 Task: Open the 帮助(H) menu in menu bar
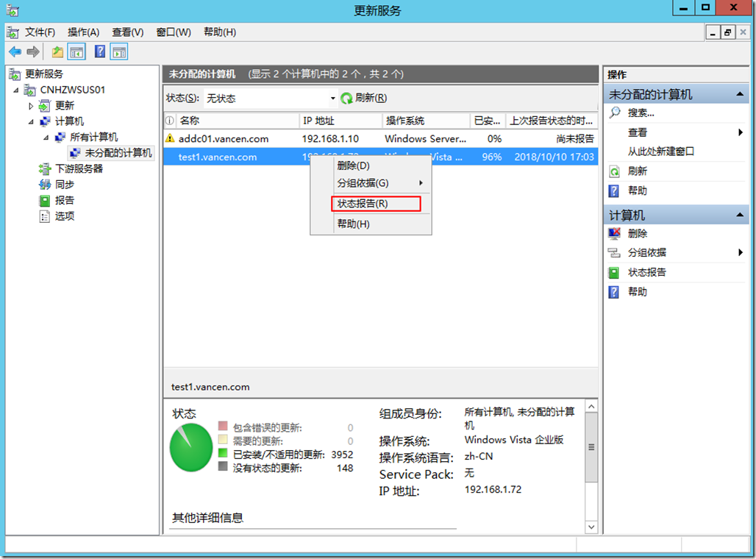220,32
